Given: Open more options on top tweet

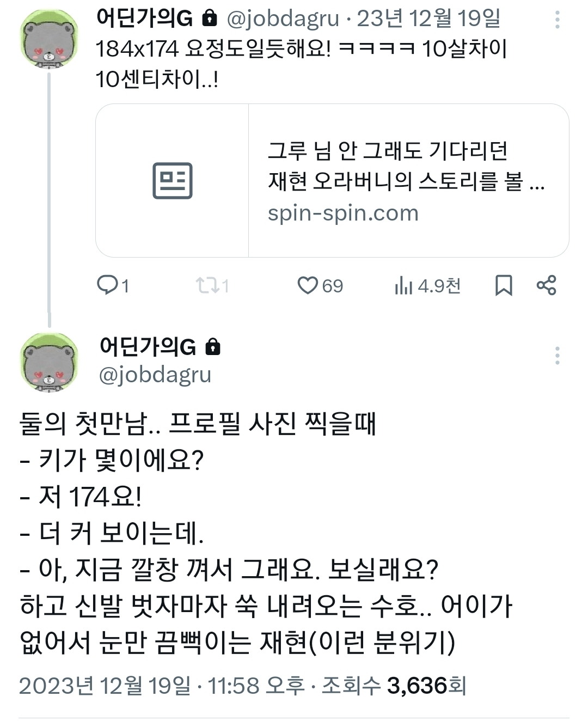Looking at the screenshot, I should click(x=557, y=20).
